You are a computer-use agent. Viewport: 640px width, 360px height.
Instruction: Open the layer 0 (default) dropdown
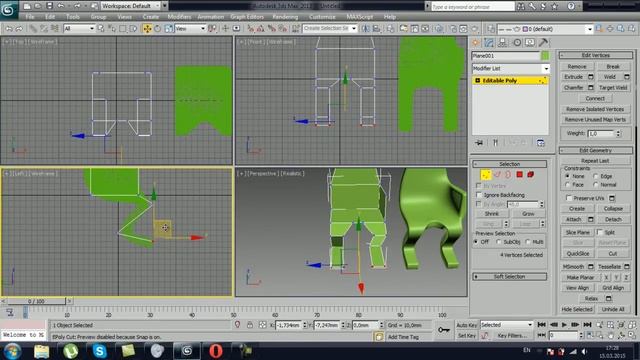(546, 29)
